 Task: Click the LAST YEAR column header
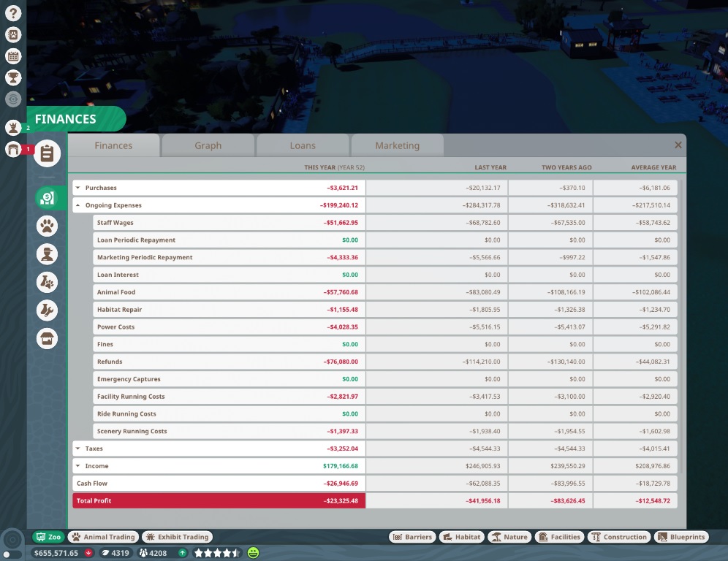[x=490, y=167]
